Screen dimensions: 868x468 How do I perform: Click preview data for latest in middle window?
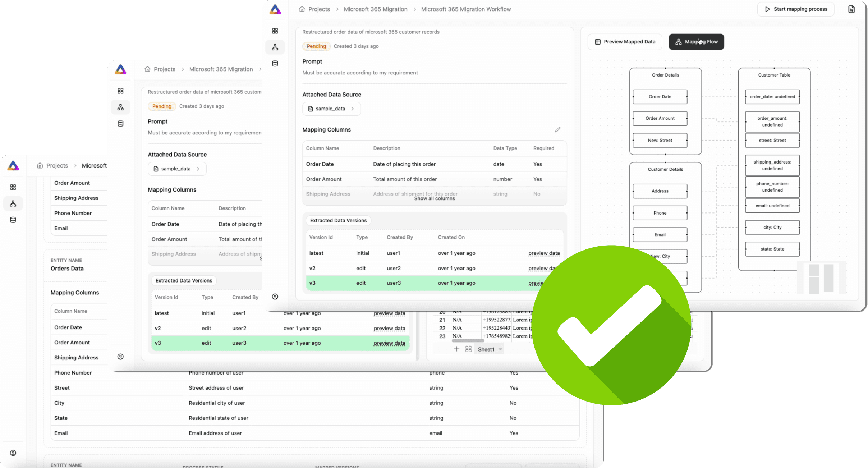click(389, 313)
